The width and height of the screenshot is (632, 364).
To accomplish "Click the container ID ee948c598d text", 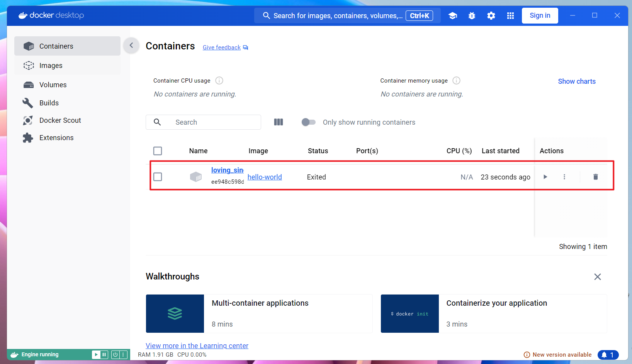I will click(228, 182).
